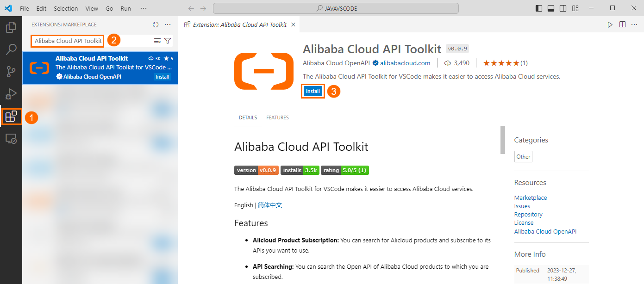Viewport: 644px width, 284px height.
Task: Click the extension search input field
Action: point(68,41)
